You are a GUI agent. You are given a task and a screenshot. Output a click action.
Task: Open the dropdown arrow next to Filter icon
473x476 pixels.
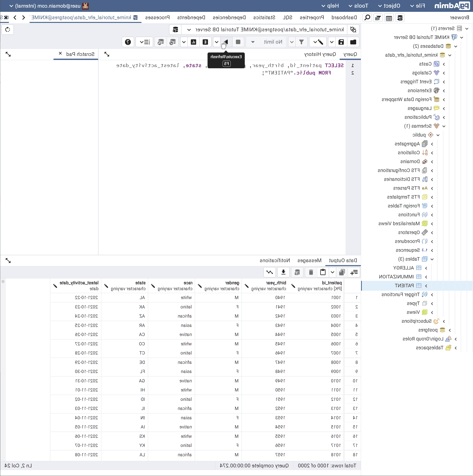click(292, 42)
